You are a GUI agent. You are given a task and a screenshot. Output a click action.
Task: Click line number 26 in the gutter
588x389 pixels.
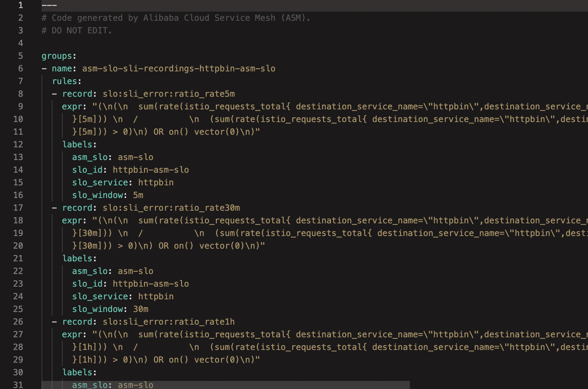(18, 321)
